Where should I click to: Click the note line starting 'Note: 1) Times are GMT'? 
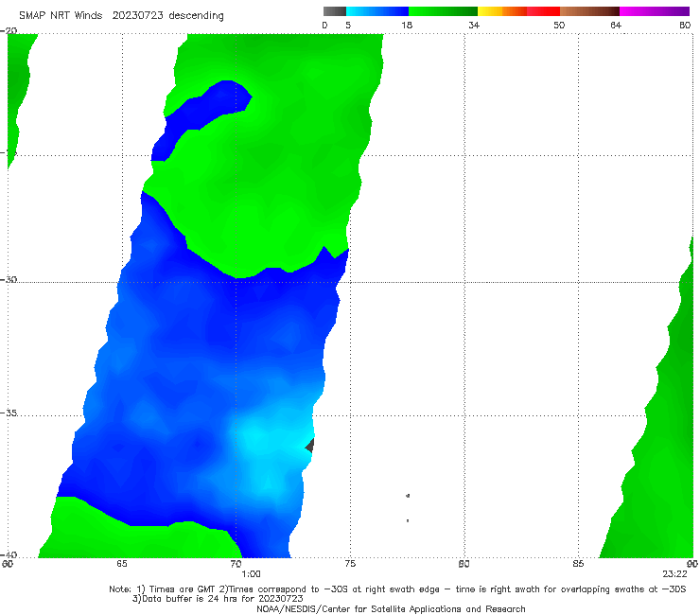(x=397, y=589)
